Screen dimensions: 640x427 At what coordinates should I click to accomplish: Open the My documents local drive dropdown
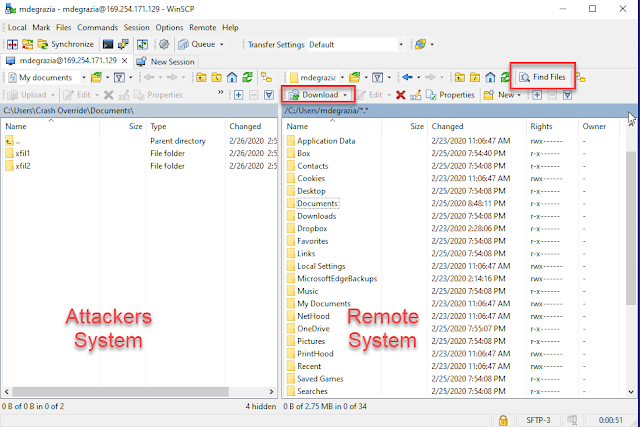(47, 78)
